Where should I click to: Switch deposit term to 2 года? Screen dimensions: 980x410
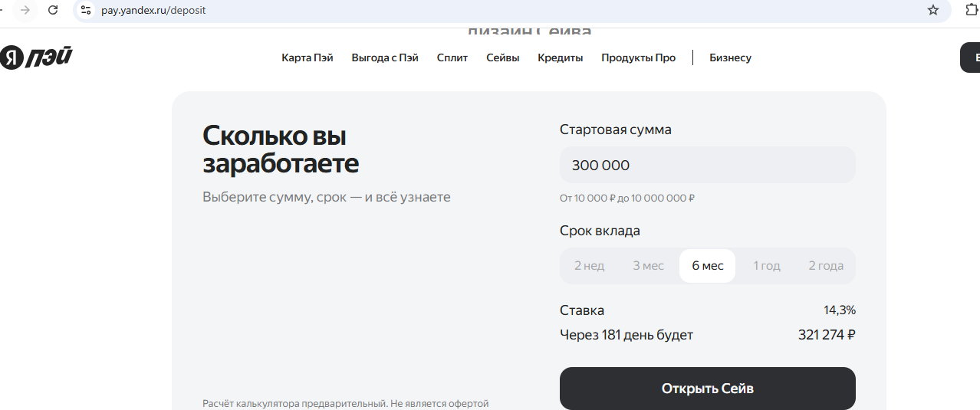tap(825, 266)
